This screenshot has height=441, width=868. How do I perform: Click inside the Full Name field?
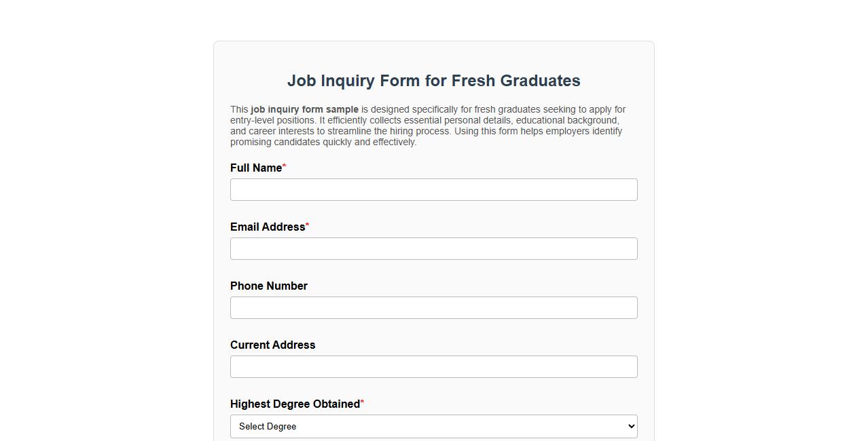point(433,189)
